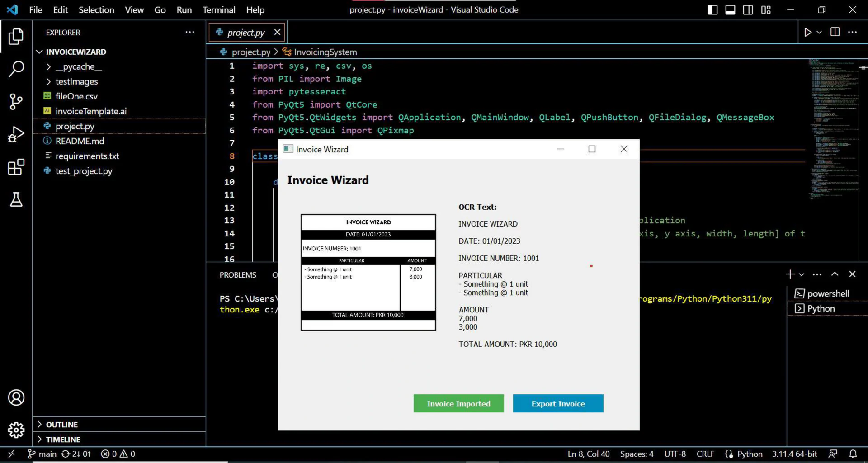
Task: Open the Run and Debug view
Action: tap(16, 134)
